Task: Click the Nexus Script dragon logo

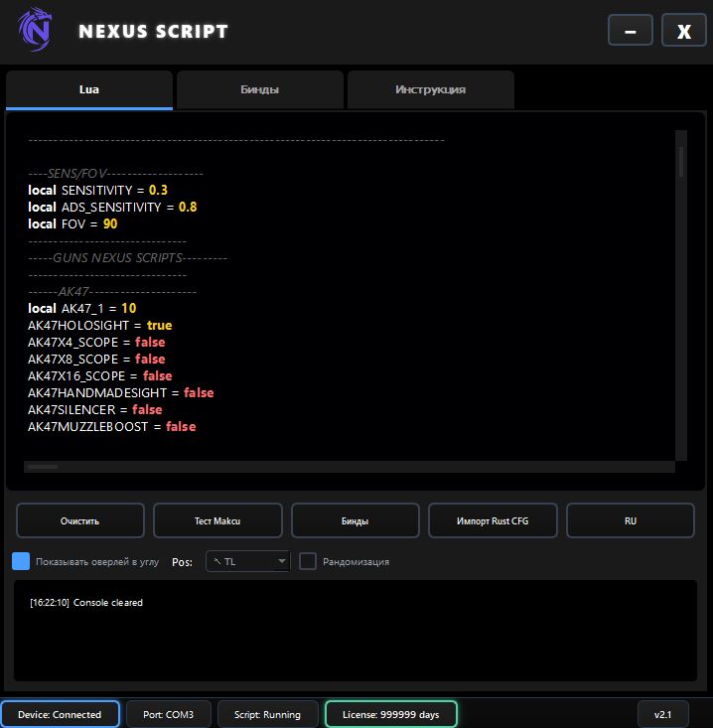Action: coord(35,30)
